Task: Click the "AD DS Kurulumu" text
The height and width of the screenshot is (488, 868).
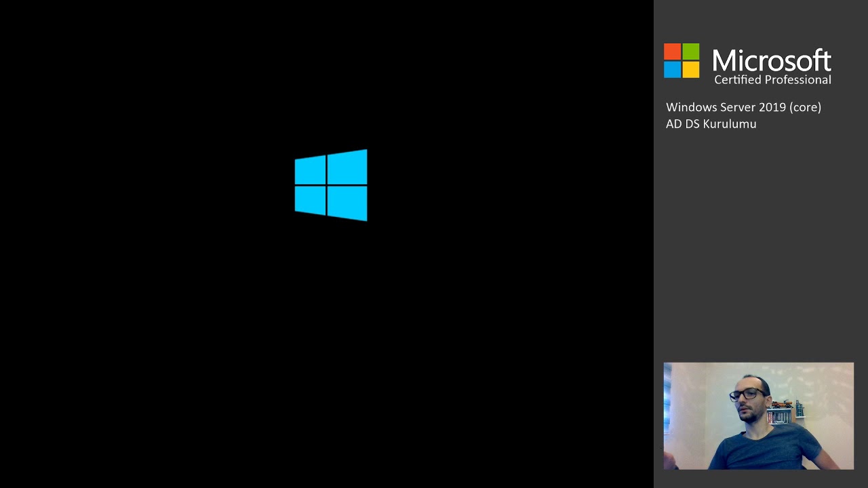Action: [x=711, y=124]
